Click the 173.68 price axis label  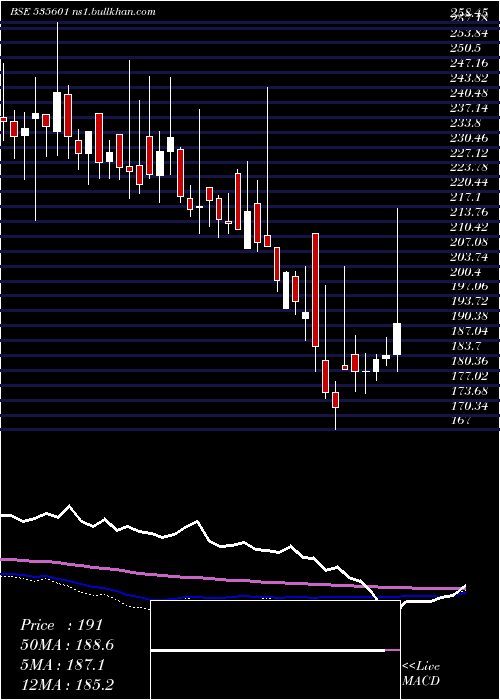coord(468,390)
